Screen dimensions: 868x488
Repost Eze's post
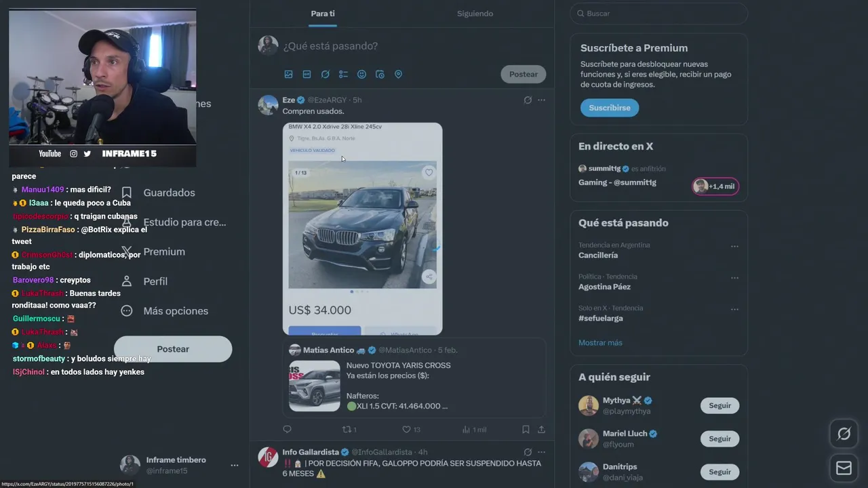(349, 429)
